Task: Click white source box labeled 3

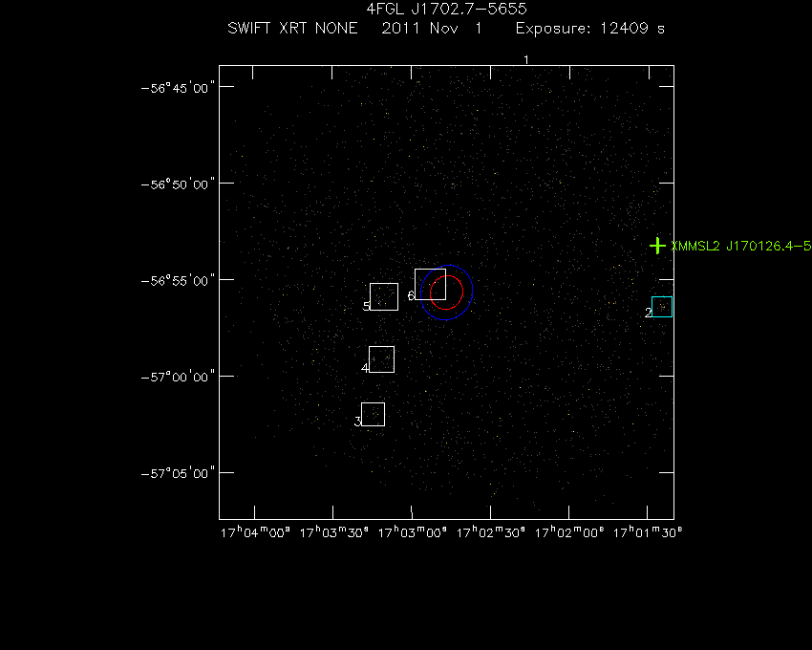Action: coord(373,414)
